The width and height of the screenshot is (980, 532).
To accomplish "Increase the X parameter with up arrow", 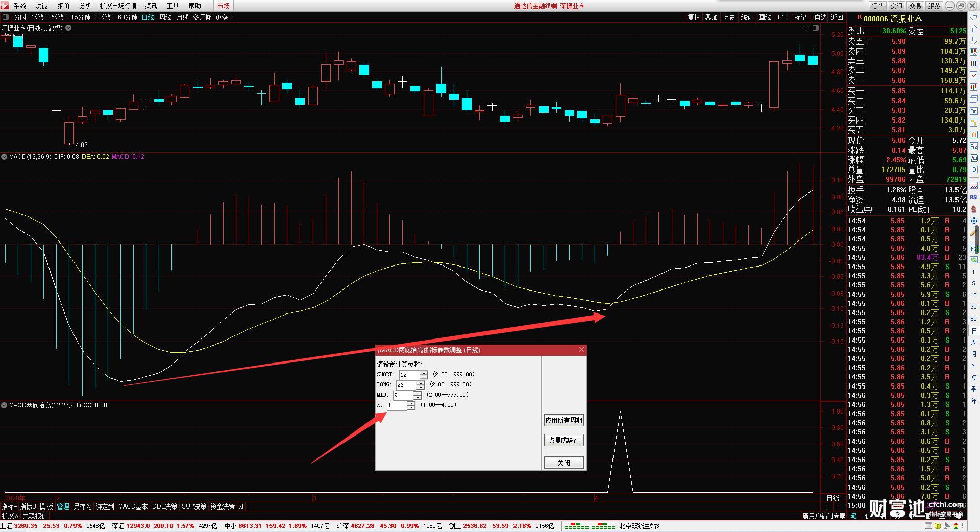I will click(x=411, y=403).
